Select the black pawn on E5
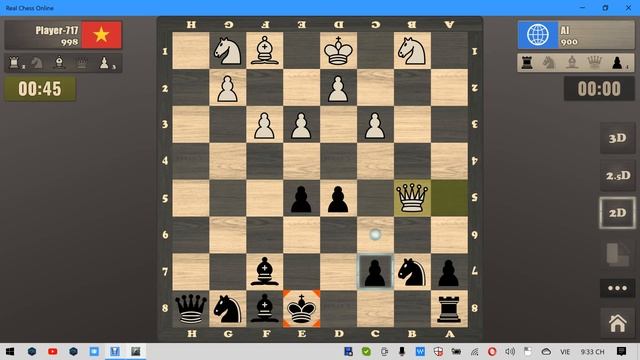640x360 pixels. [301, 199]
